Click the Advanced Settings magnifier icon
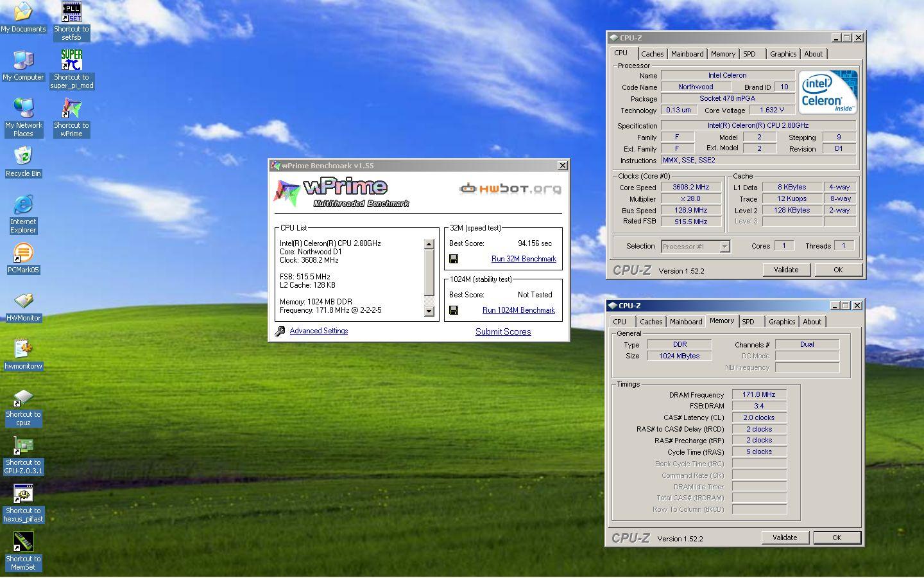Viewport: 924px width, 578px height. coord(280,331)
